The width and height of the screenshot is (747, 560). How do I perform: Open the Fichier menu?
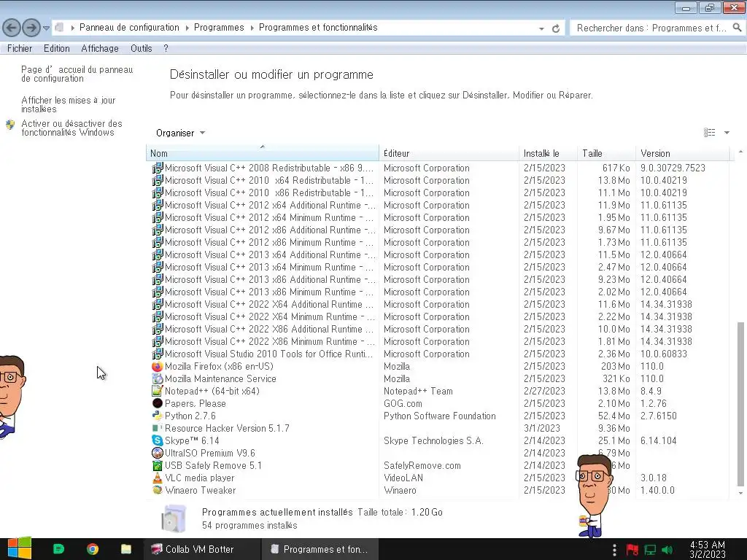click(x=20, y=48)
